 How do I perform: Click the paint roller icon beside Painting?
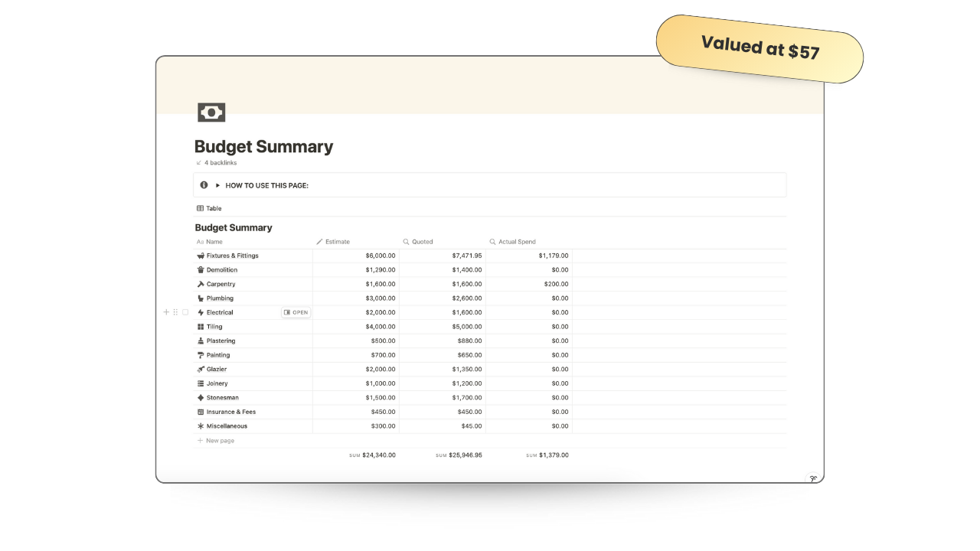[x=201, y=355]
